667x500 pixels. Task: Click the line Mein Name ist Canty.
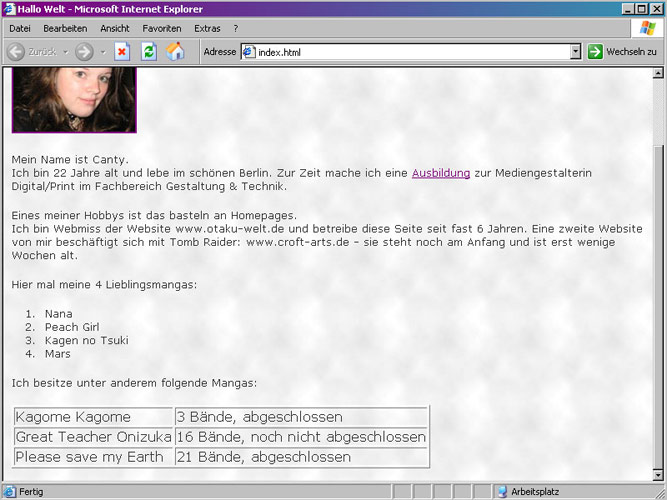click(x=70, y=160)
